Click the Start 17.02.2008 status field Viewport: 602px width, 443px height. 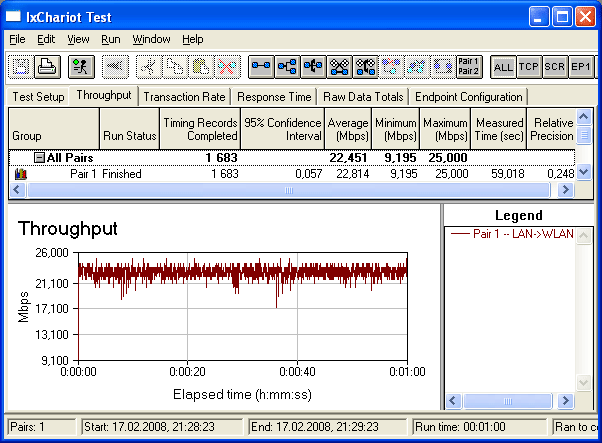click(162, 427)
